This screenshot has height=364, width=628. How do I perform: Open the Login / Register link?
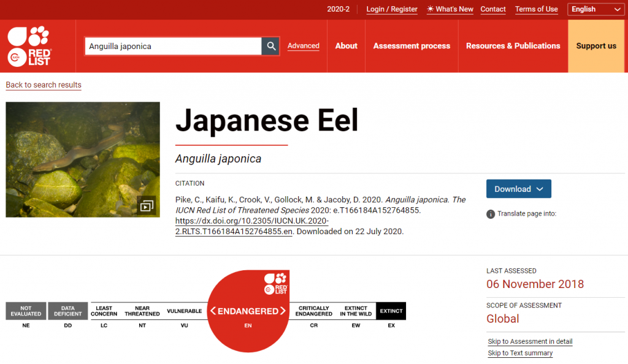click(x=392, y=9)
